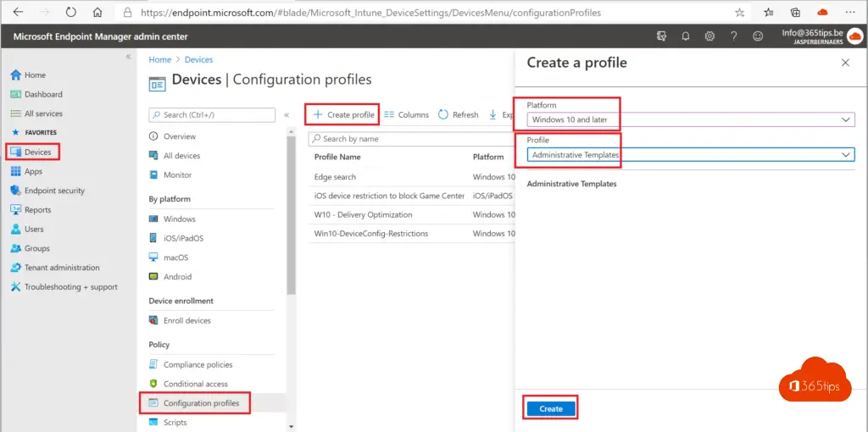The width and height of the screenshot is (868, 432).
Task: Expand the Profile dropdown
Action: tap(691, 155)
